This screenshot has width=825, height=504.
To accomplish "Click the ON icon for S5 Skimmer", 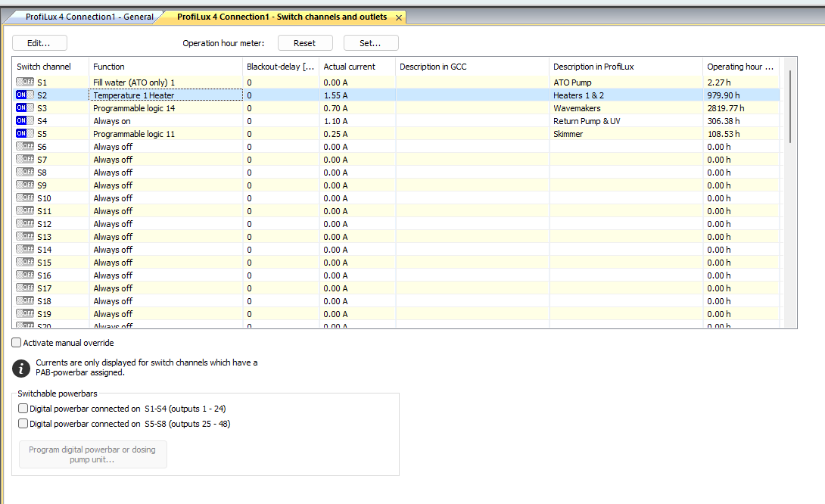I will tap(25, 133).
